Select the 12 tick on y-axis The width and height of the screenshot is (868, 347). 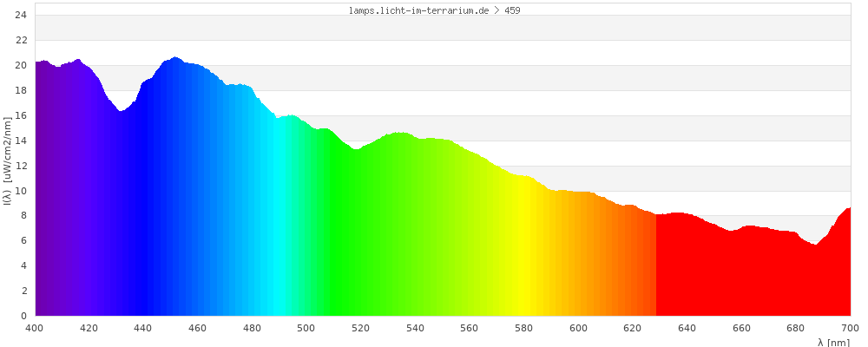[x=21, y=166]
